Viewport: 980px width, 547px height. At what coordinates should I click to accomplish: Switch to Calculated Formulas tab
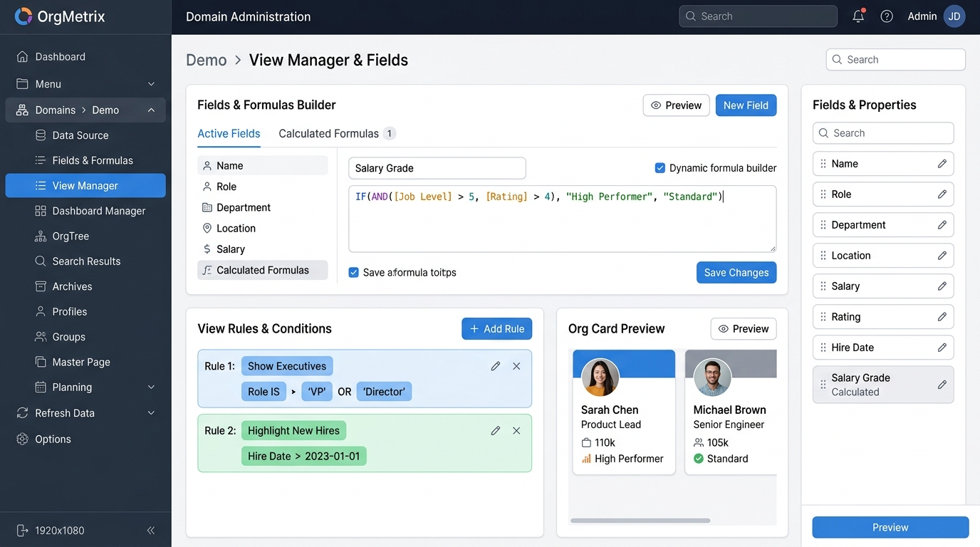click(337, 133)
